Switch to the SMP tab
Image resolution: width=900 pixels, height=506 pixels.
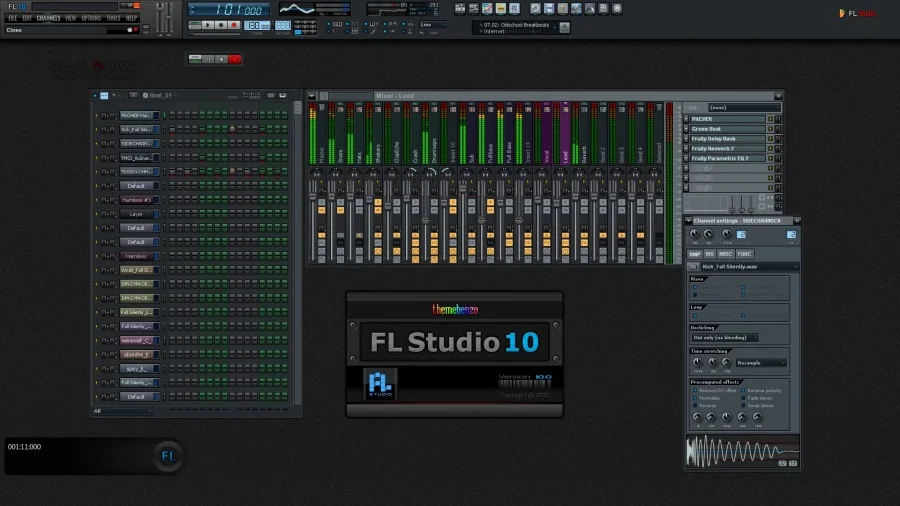coord(695,254)
